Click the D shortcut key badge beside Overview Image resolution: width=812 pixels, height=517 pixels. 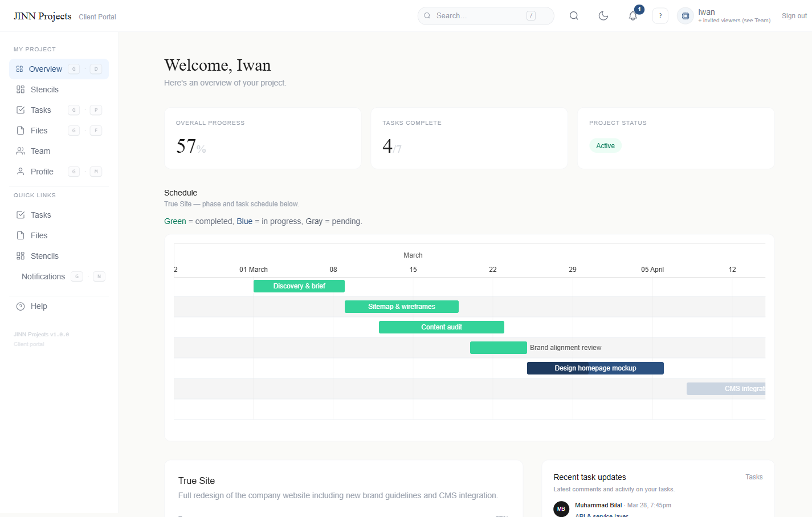(96, 69)
